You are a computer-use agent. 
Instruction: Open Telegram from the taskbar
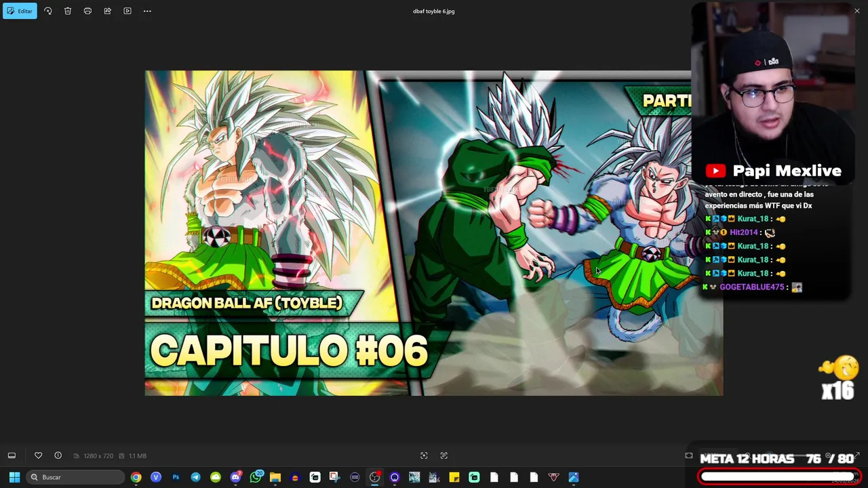195,477
